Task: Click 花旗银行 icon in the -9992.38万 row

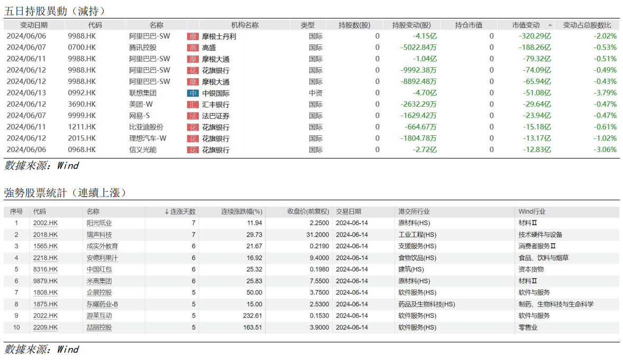Action: 193,70
